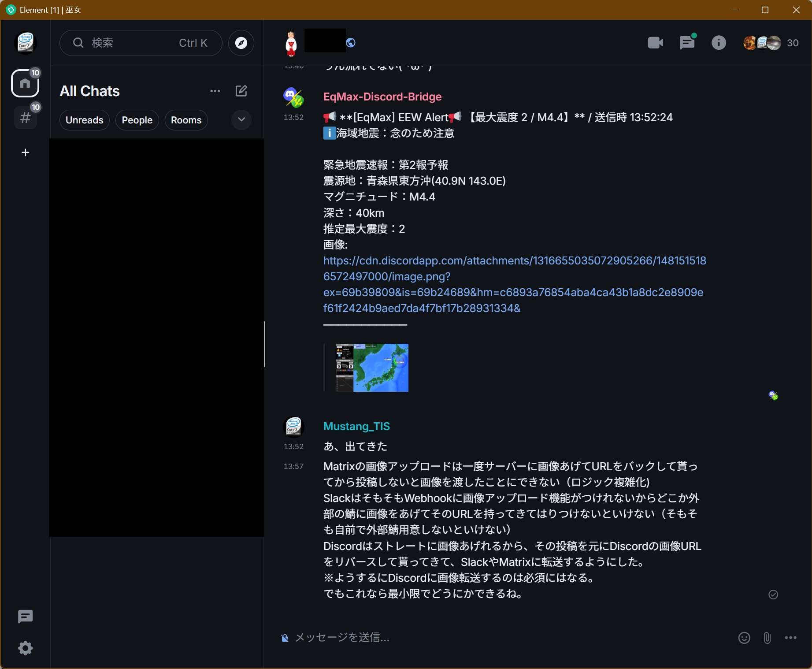812x669 pixels.
Task: Open the threads panel from the header
Action: pos(687,42)
